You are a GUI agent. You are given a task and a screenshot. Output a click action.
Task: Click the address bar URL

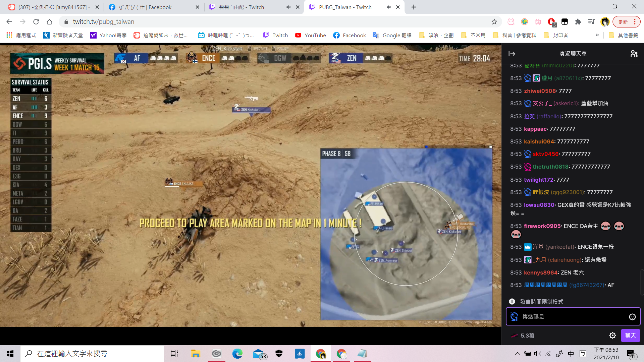click(x=104, y=22)
